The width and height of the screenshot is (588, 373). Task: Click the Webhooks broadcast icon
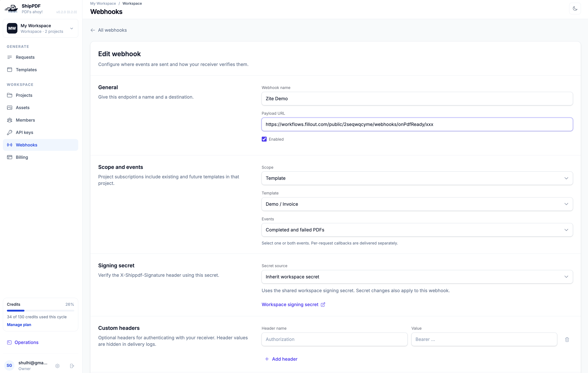10,145
